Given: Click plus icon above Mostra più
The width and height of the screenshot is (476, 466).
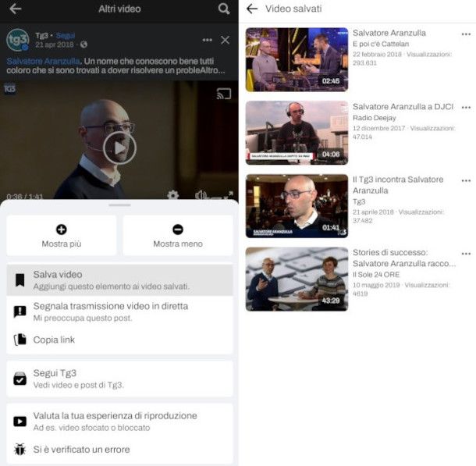Looking at the screenshot, I should (62, 229).
